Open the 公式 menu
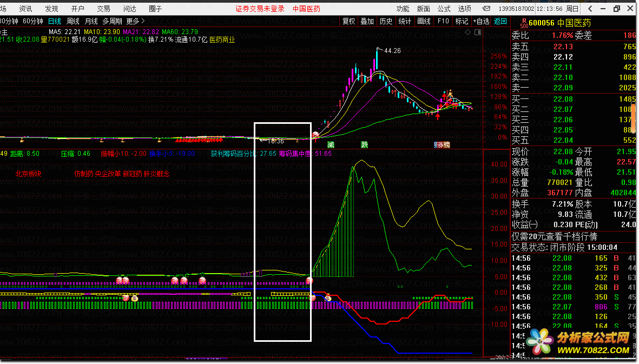Image resolution: width=639 pixels, height=364 pixels. 444,9
